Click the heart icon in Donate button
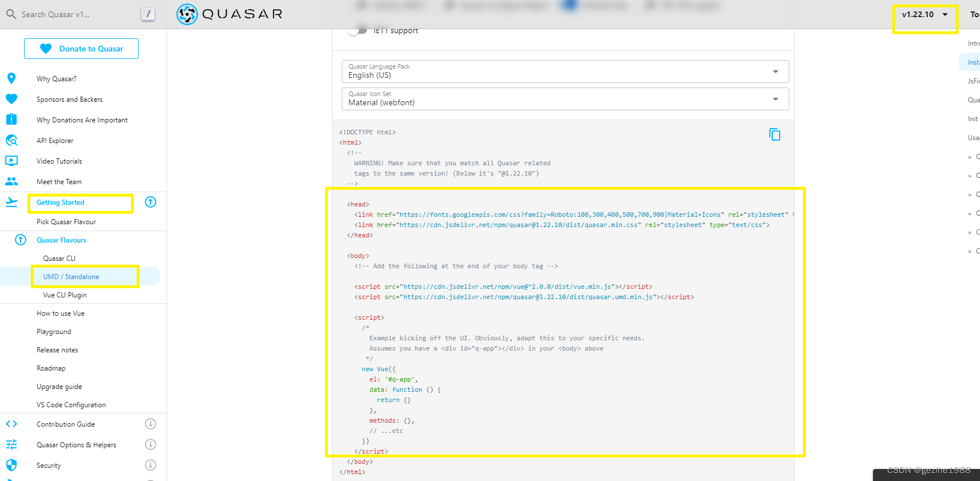 coord(46,49)
